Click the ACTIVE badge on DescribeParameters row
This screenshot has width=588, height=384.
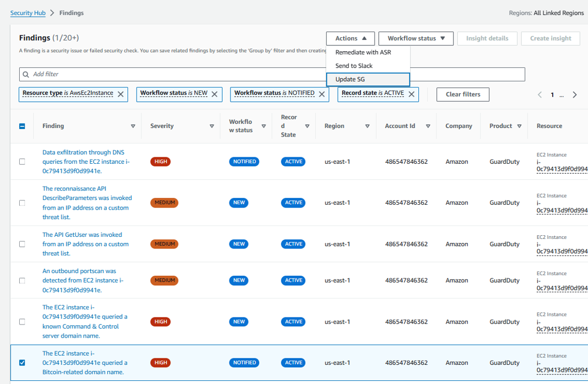click(x=293, y=203)
